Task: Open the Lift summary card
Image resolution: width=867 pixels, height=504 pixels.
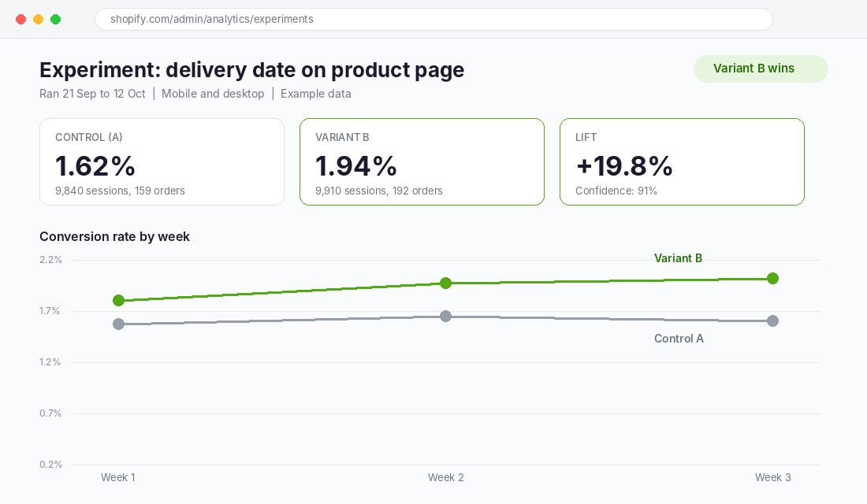Action: (682, 162)
